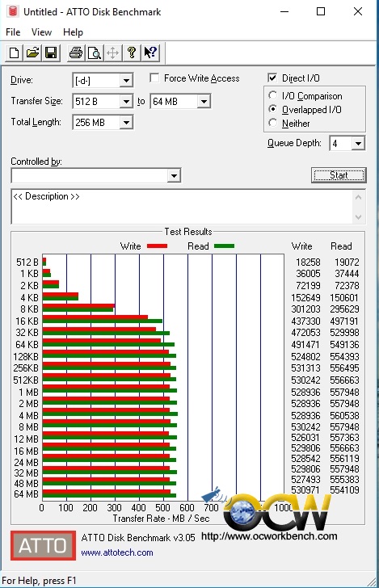Select the I/O Comparison radio button
Image resolution: width=379 pixels, height=588 pixels.
coord(273,95)
